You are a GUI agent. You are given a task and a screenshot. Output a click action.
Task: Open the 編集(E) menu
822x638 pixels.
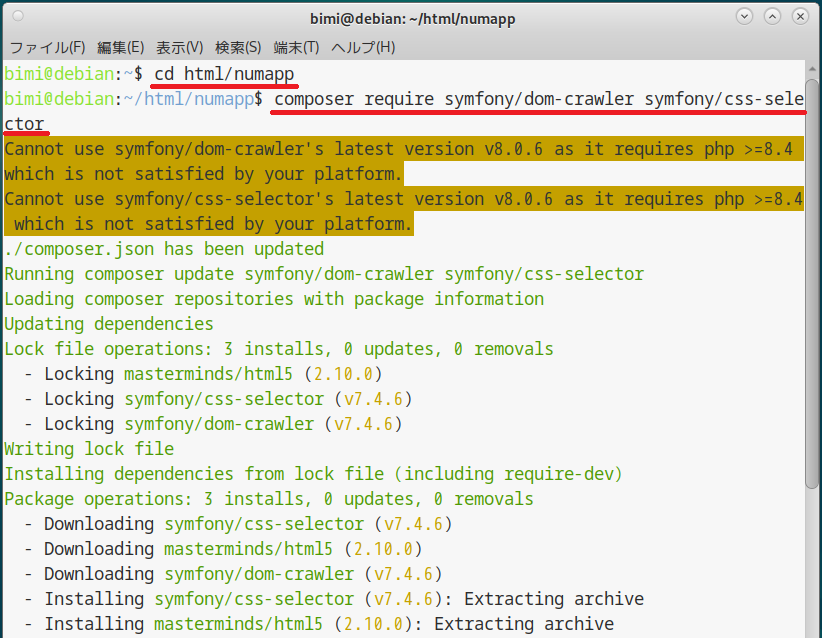coord(120,47)
